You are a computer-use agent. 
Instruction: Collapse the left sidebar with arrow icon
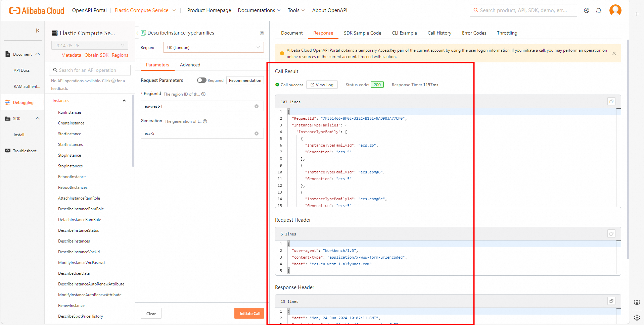(38, 31)
